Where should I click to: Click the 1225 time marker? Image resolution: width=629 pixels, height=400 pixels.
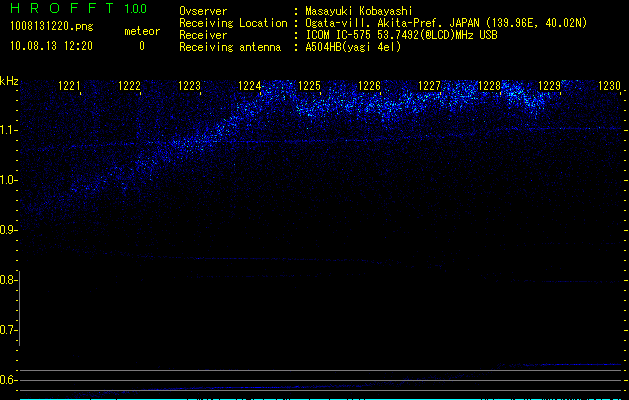click(x=310, y=86)
